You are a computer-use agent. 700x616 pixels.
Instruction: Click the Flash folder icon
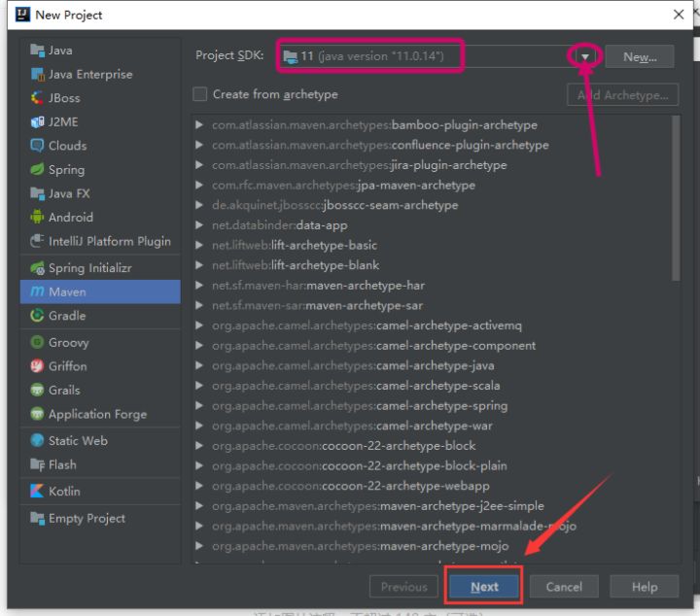coord(38,464)
